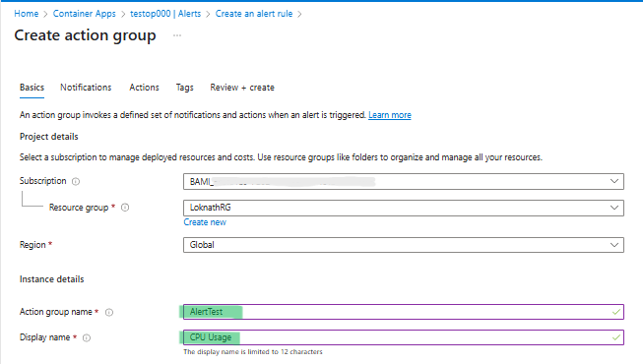Click the Project details heading

click(49, 137)
